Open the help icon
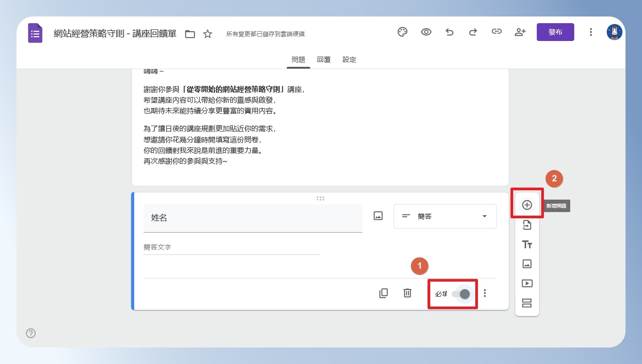The height and width of the screenshot is (364, 642). [31, 333]
